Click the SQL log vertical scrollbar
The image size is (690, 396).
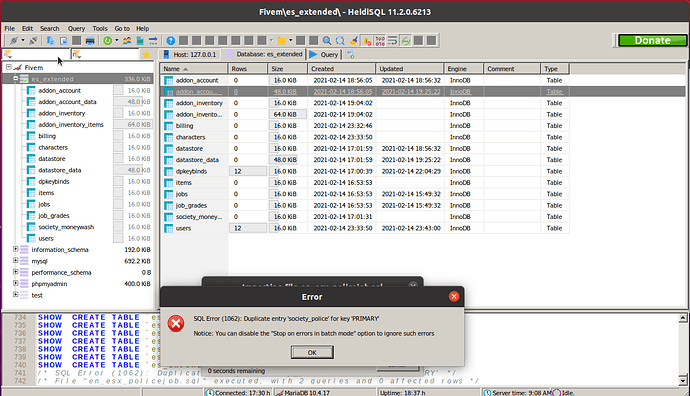(x=683, y=349)
